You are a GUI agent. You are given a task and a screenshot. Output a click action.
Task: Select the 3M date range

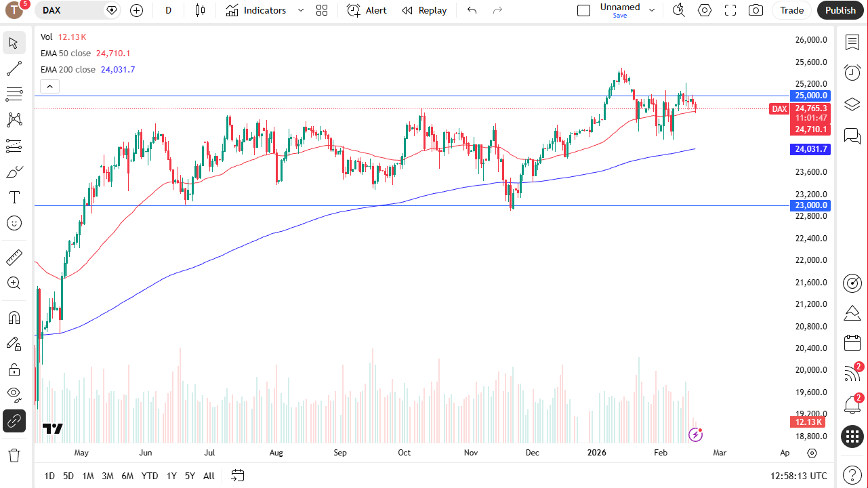pos(108,476)
